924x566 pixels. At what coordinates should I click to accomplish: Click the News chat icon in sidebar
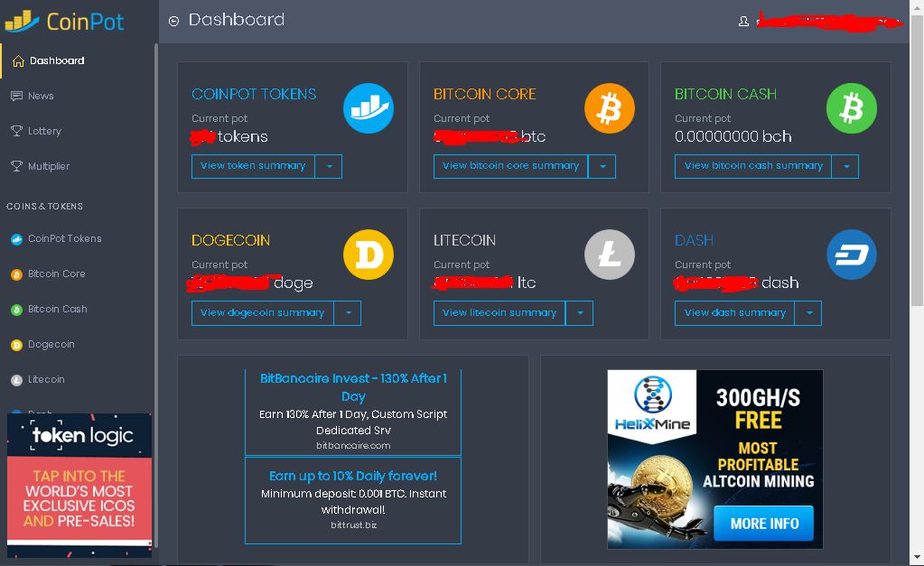[x=16, y=96]
